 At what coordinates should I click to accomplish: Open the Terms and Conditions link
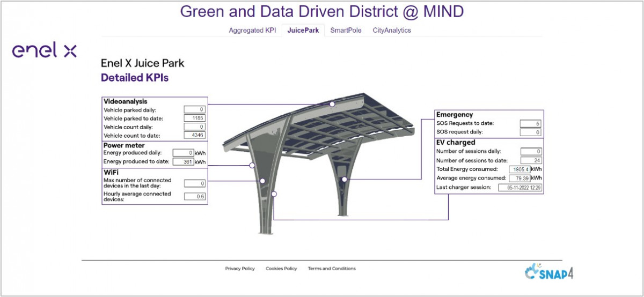click(x=332, y=269)
